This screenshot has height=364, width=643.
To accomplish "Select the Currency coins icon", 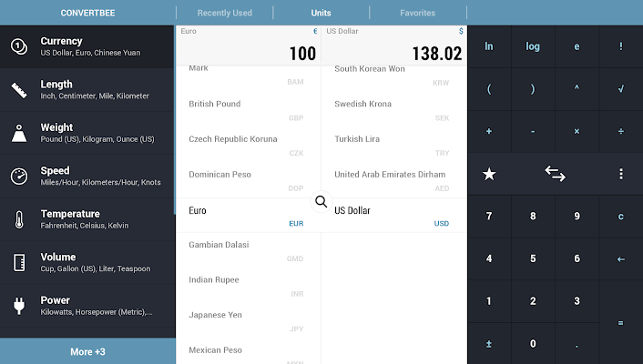I will point(19,46).
